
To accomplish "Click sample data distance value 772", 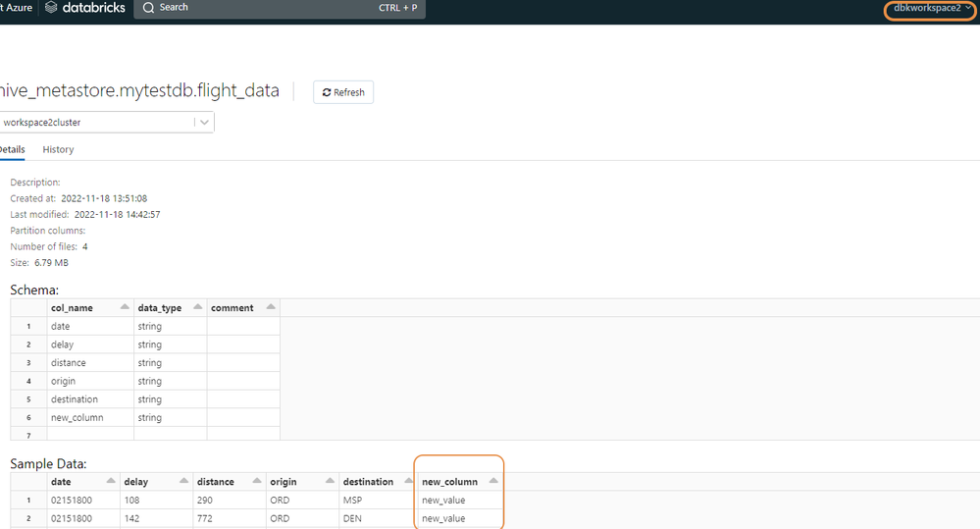I will tap(204, 518).
